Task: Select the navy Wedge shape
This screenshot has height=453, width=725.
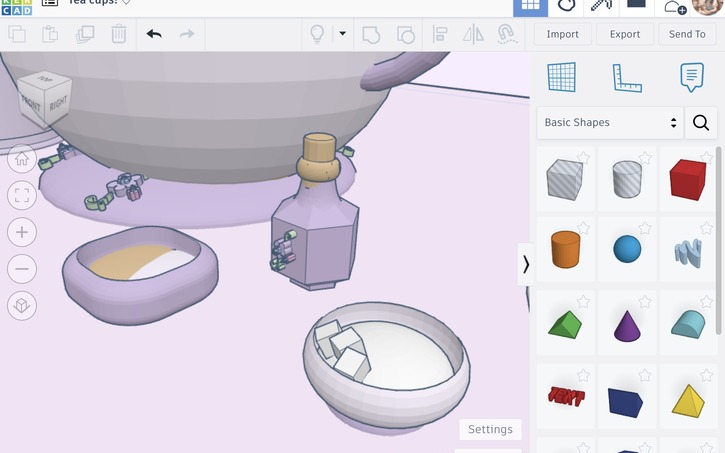Action: (x=625, y=402)
